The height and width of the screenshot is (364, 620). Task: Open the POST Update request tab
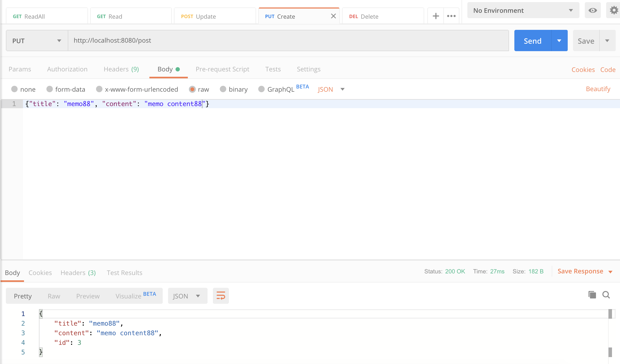[214, 16]
